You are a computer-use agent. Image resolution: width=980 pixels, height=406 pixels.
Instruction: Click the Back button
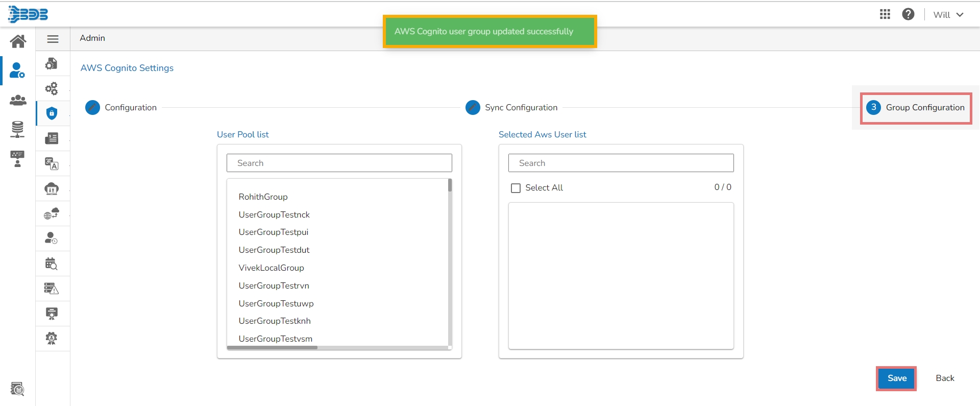[945, 378]
